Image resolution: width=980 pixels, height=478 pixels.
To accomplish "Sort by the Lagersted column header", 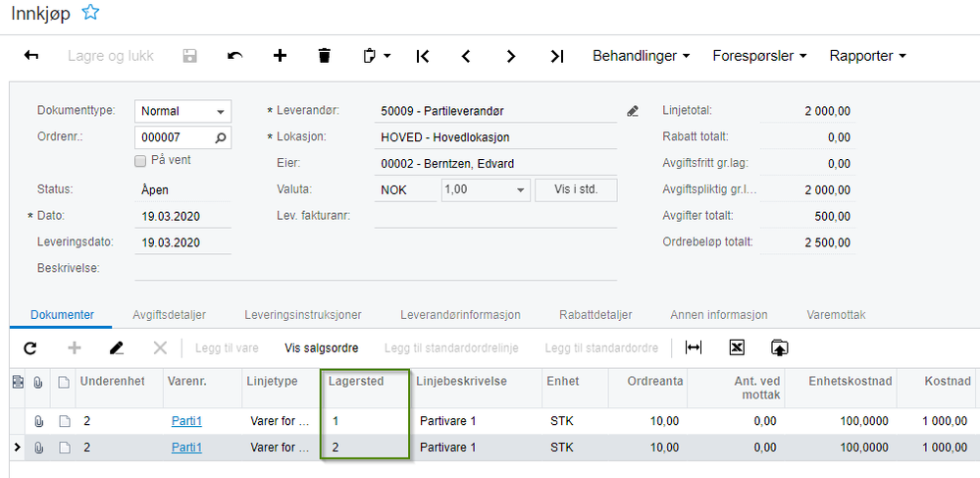I will 366,389.
